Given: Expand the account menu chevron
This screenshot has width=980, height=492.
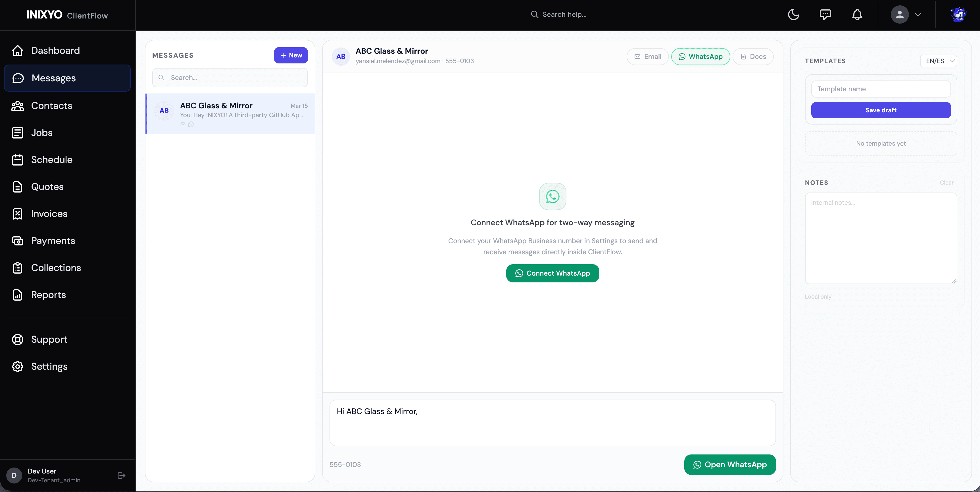Looking at the screenshot, I should pyautogui.click(x=918, y=15).
